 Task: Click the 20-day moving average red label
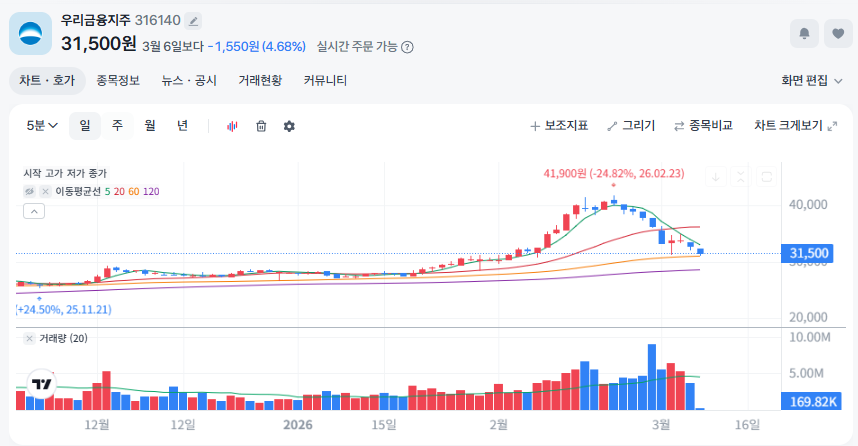pos(119,192)
